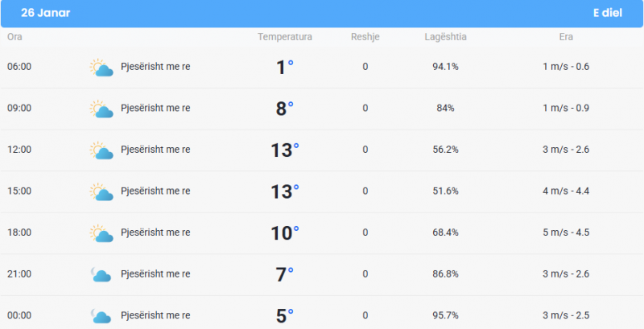Click the Reshje column header
Image resolution: width=644 pixels, height=329 pixels.
click(365, 37)
